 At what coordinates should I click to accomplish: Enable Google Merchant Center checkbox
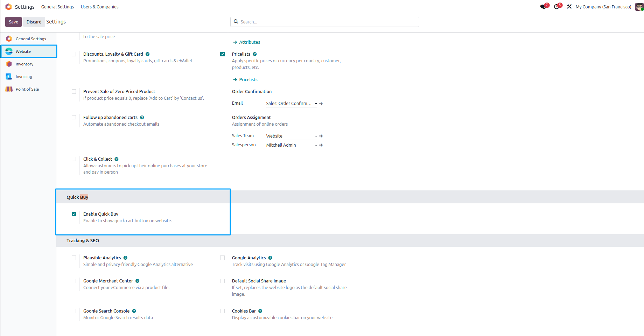(74, 281)
